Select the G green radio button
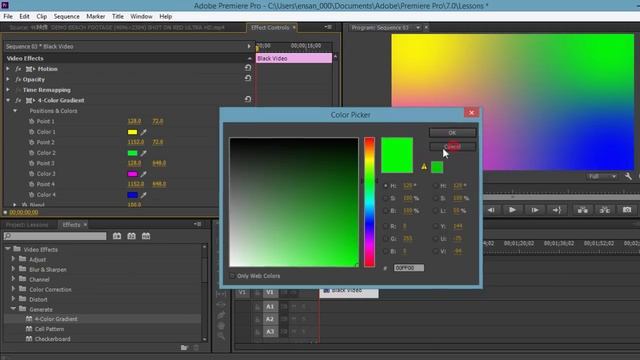The height and width of the screenshot is (360, 640). tap(386, 239)
